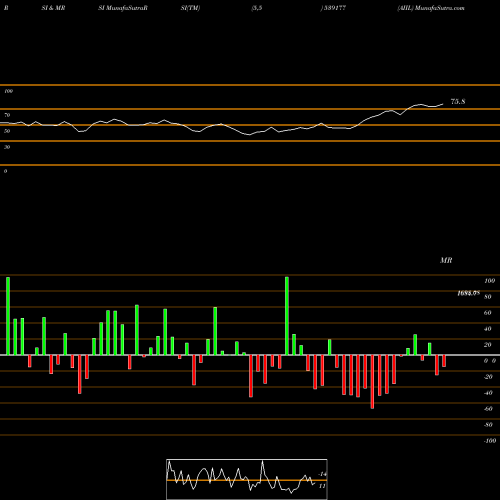Click the 1683.05 value in the MR panel
500x500 pixels.
click(x=468, y=293)
